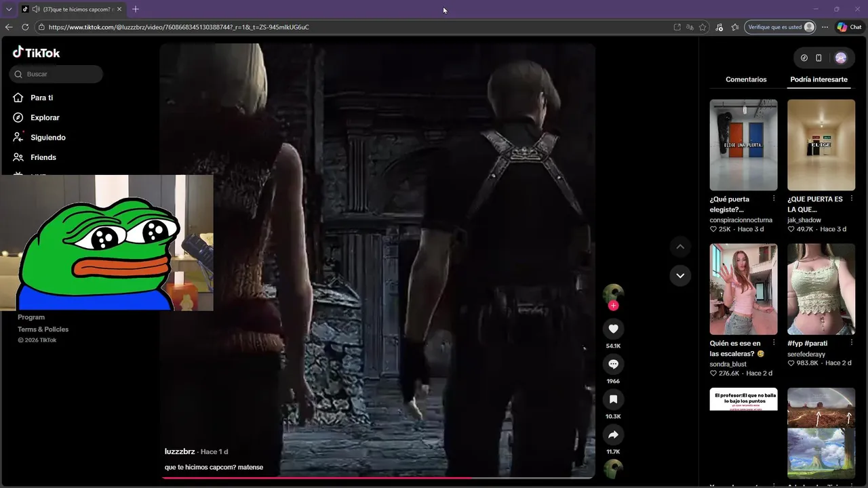This screenshot has height=488, width=868.
Task: Click the video caption 'que te hicimos capcom? matense'
Action: pos(214,467)
